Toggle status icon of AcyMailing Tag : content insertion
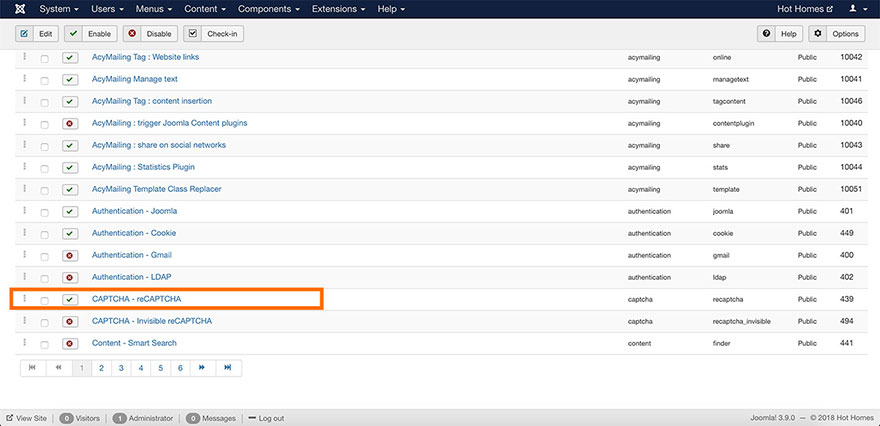 (x=70, y=102)
